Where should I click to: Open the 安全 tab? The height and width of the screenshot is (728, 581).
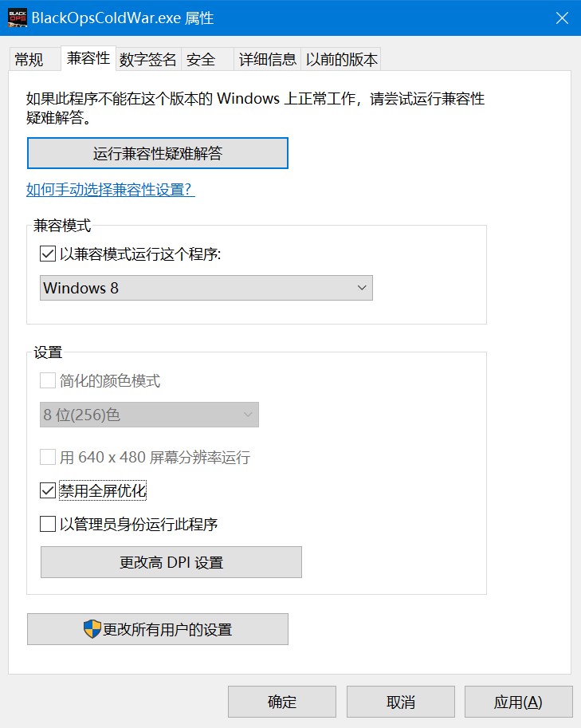201,59
